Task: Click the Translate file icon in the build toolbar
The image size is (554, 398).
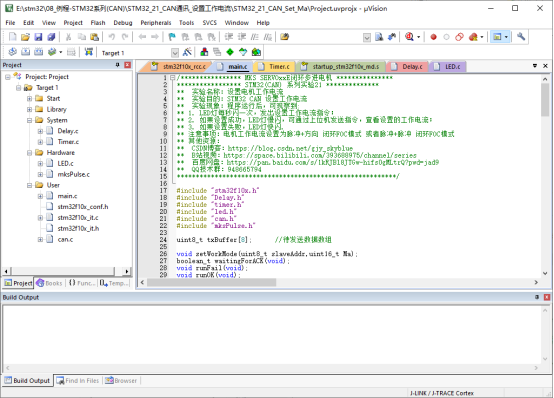Action: (12, 52)
